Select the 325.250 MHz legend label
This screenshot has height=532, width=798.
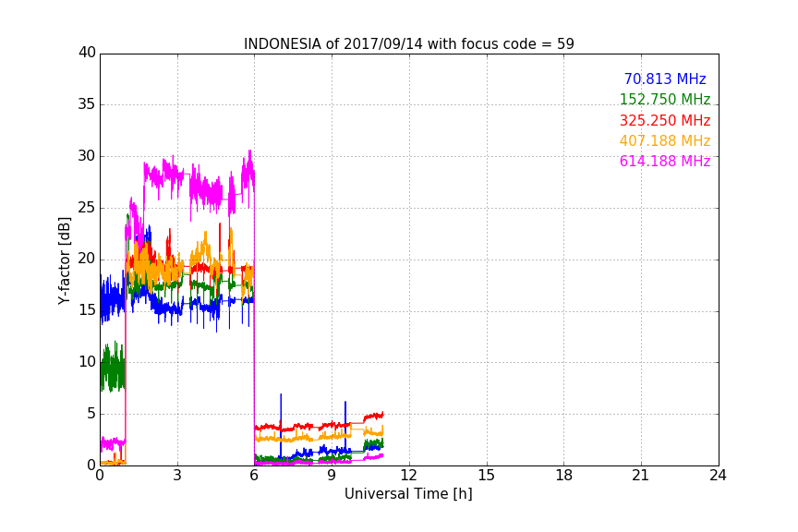665,120
